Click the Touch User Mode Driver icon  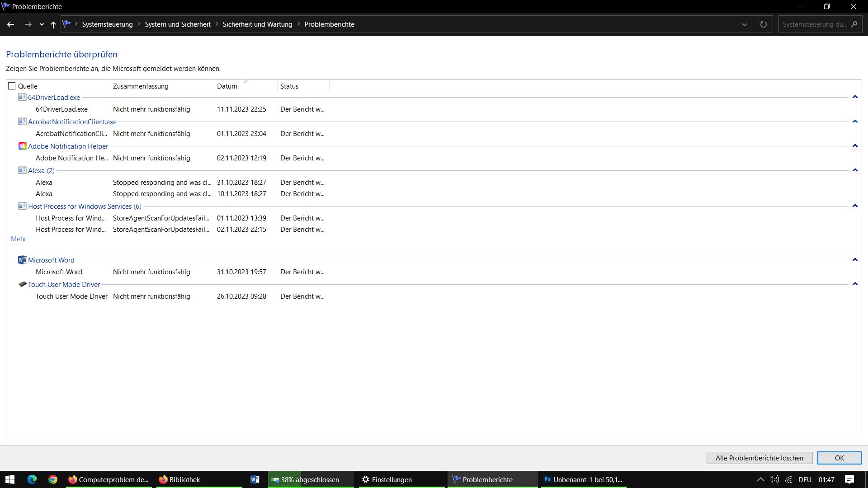point(22,284)
